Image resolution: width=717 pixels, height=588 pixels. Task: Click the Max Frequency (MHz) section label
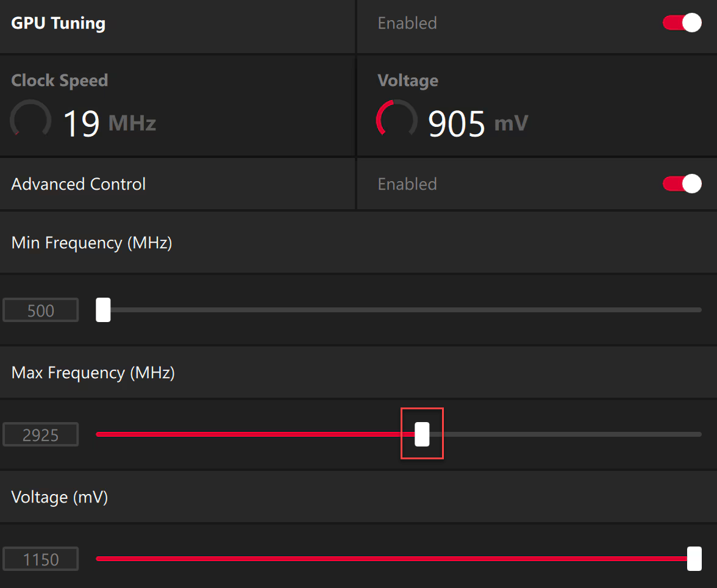click(x=93, y=372)
